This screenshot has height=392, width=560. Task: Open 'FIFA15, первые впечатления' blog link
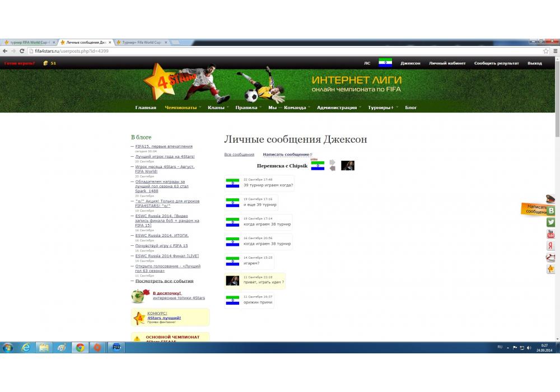(164, 146)
